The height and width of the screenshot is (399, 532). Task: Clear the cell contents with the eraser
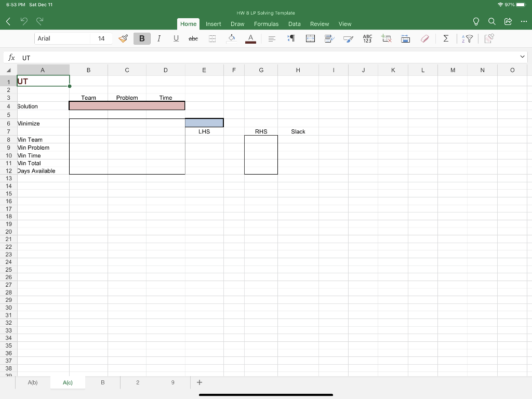coord(425,38)
